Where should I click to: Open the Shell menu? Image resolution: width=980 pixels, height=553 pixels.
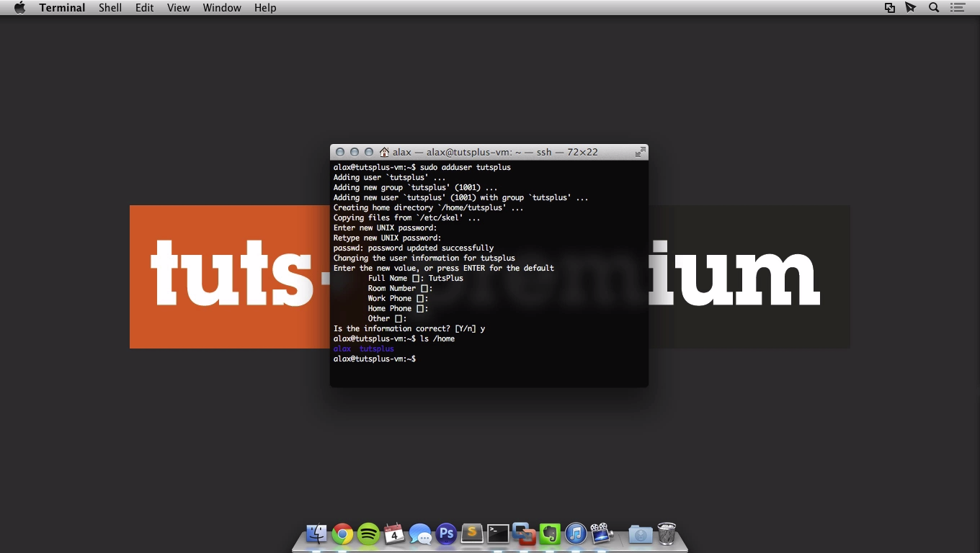coord(110,8)
